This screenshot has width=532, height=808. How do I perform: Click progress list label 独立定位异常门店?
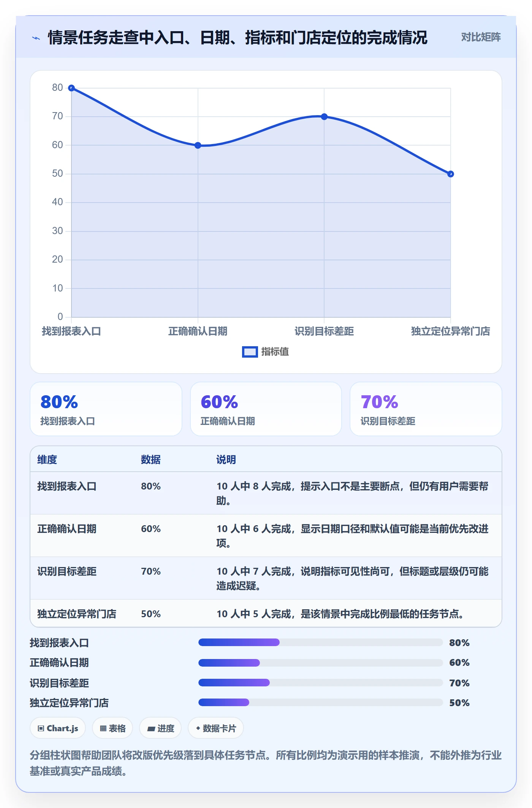pos(69,703)
